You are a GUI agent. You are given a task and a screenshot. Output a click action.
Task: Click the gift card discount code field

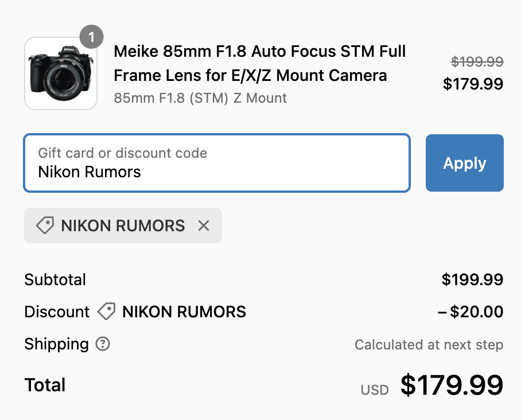pos(216,162)
